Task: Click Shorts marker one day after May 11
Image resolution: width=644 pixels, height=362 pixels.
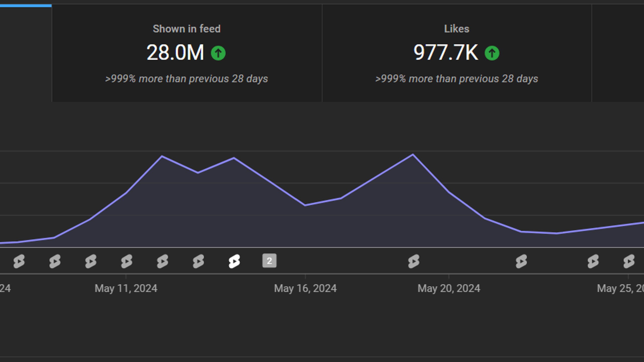Action: click(163, 261)
